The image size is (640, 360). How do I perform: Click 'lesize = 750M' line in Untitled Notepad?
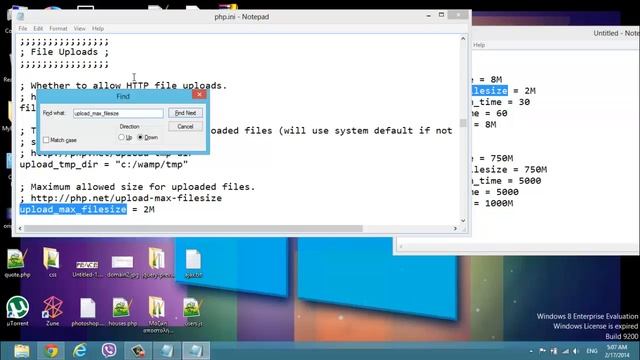pyautogui.click(x=510, y=169)
